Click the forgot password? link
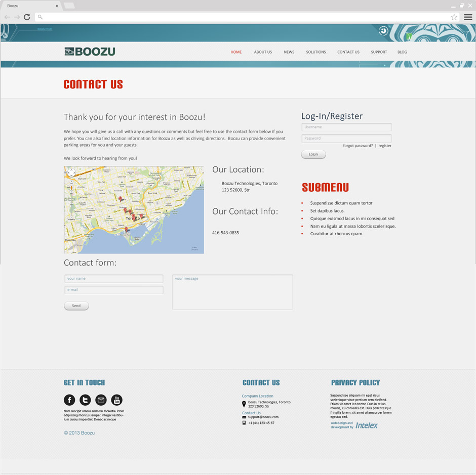Screen dimensions: 476x475 (358, 146)
